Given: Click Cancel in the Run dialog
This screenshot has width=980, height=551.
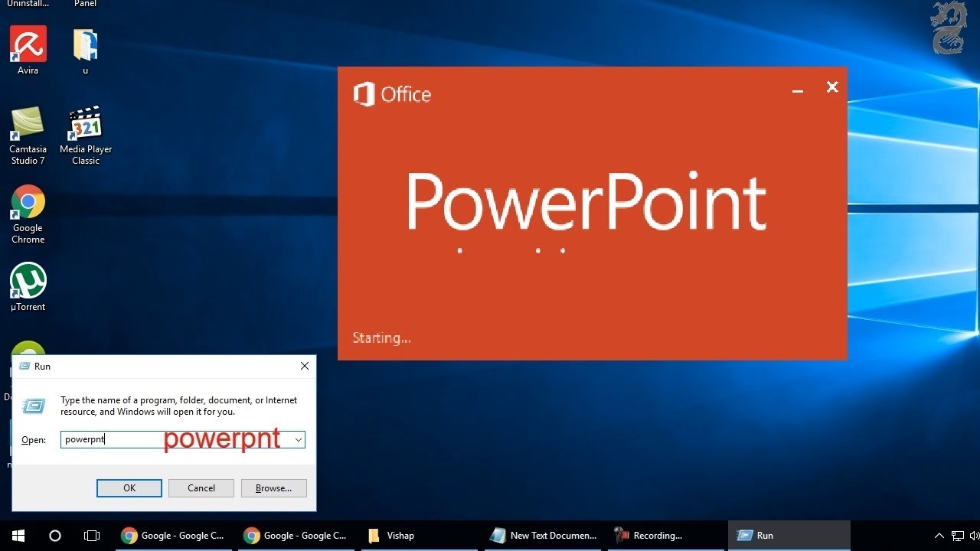Looking at the screenshot, I should coord(201,488).
